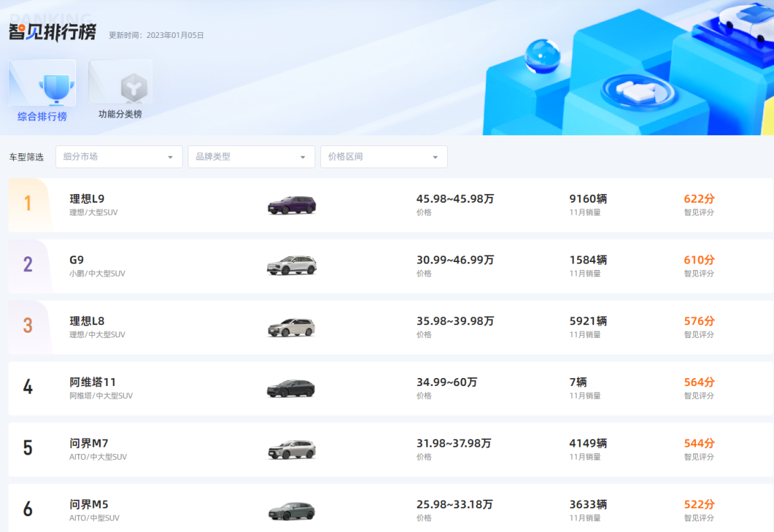The height and width of the screenshot is (532, 774).
Task: Open the 问界M7 model name link
Action: (x=89, y=443)
